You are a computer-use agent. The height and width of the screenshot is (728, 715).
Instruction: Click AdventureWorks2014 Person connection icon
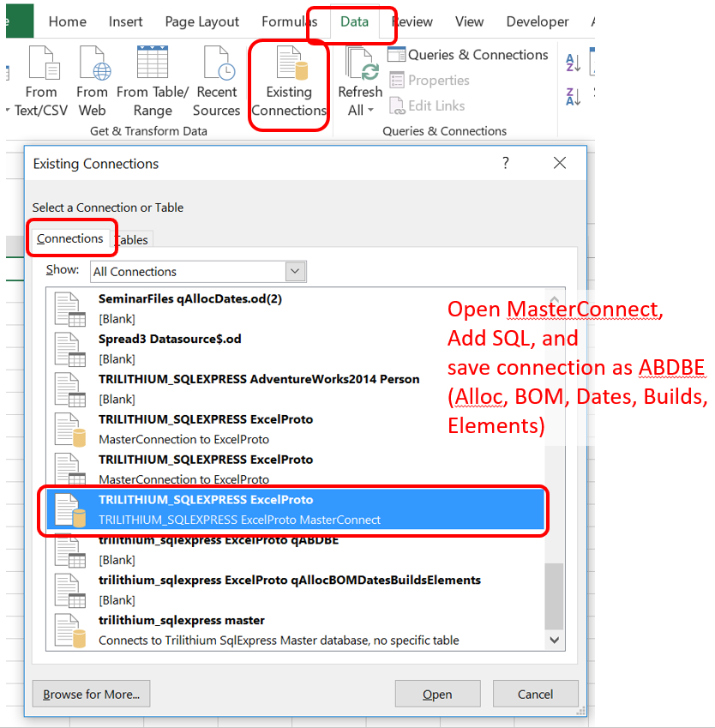70,389
